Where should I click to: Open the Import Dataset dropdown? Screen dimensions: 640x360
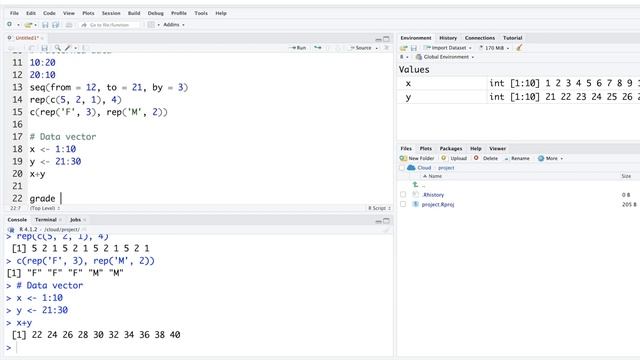point(448,48)
